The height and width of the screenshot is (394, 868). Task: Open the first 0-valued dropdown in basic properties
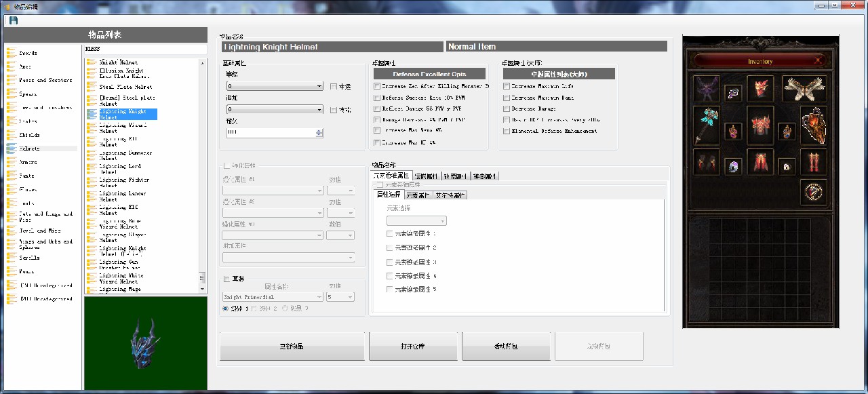(x=275, y=87)
